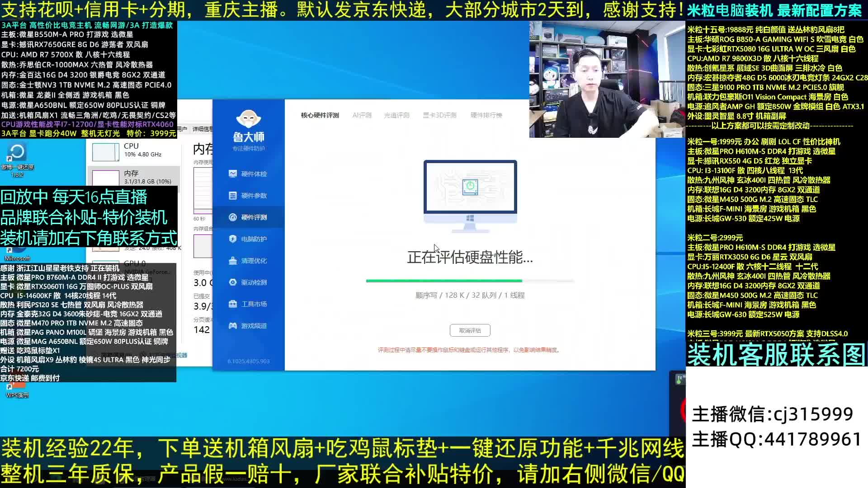This screenshot has width=868, height=488.
Task: Open 傲梅一键还原 desktop shortcut
Action: pyautogui.click(x=17, y=160)
